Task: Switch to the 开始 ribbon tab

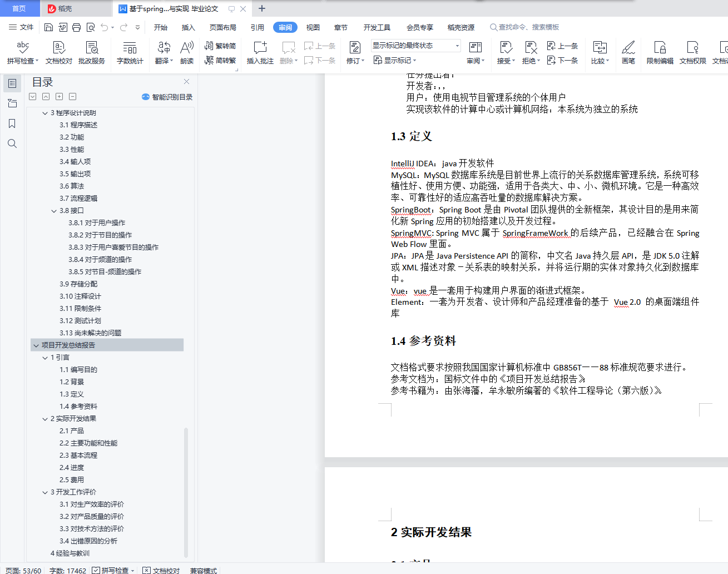Action: click(161, 27)
